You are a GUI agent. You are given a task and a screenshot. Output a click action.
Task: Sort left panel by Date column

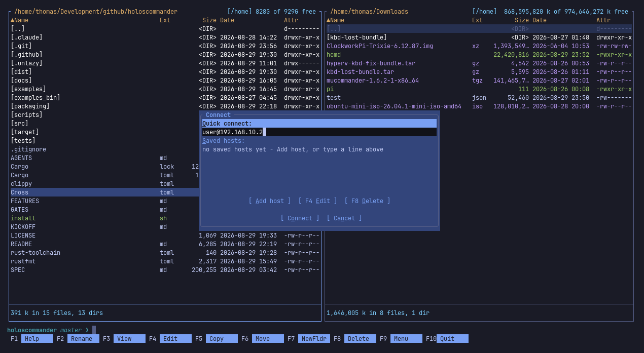coord(227,20)
